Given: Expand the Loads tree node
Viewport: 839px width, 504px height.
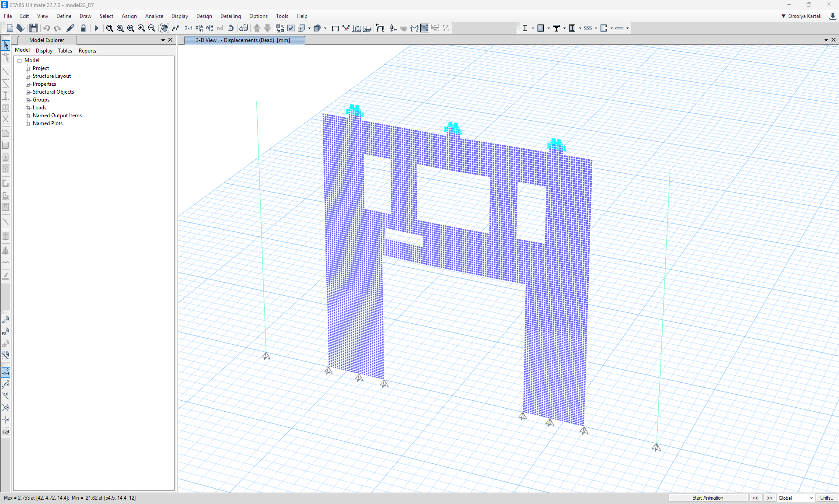Looking at the screenshot, I should click(28, 108).
